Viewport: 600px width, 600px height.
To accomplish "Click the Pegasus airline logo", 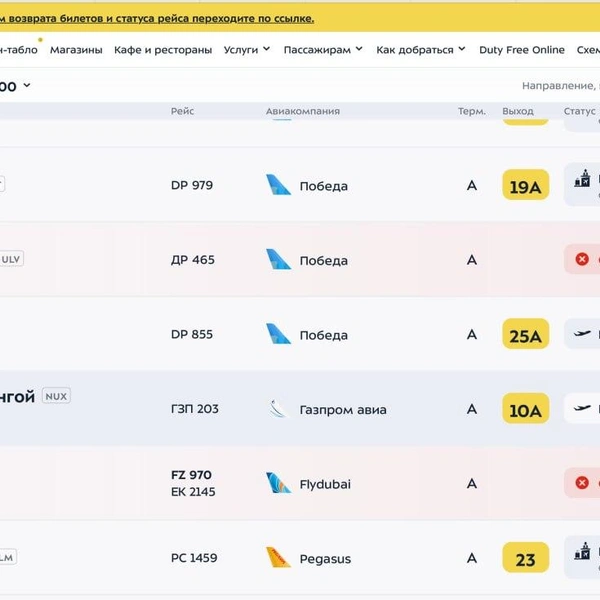I will tap(278, 557).
